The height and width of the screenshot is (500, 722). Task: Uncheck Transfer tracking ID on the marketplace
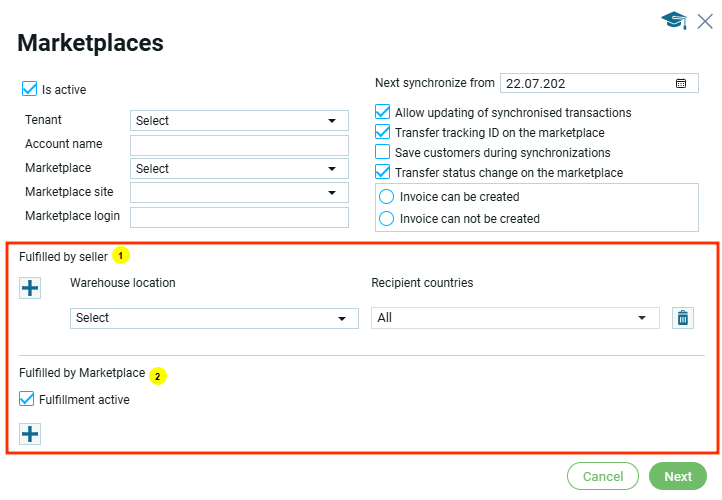click(382, 133)
